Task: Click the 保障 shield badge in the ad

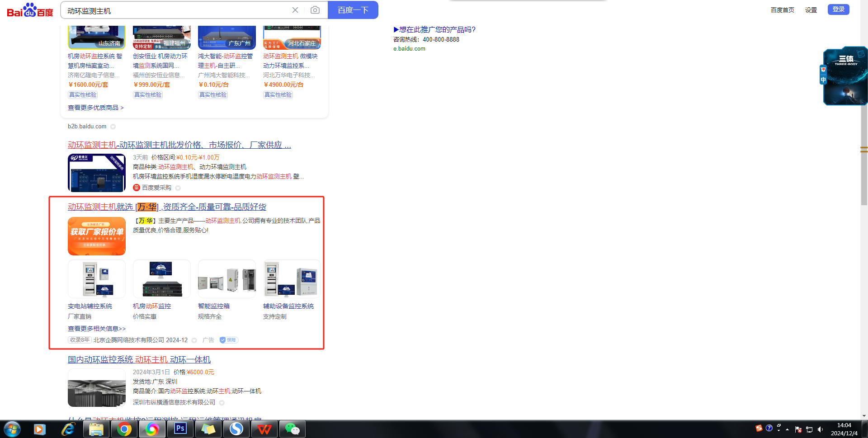Action: (x=229, y=340)
